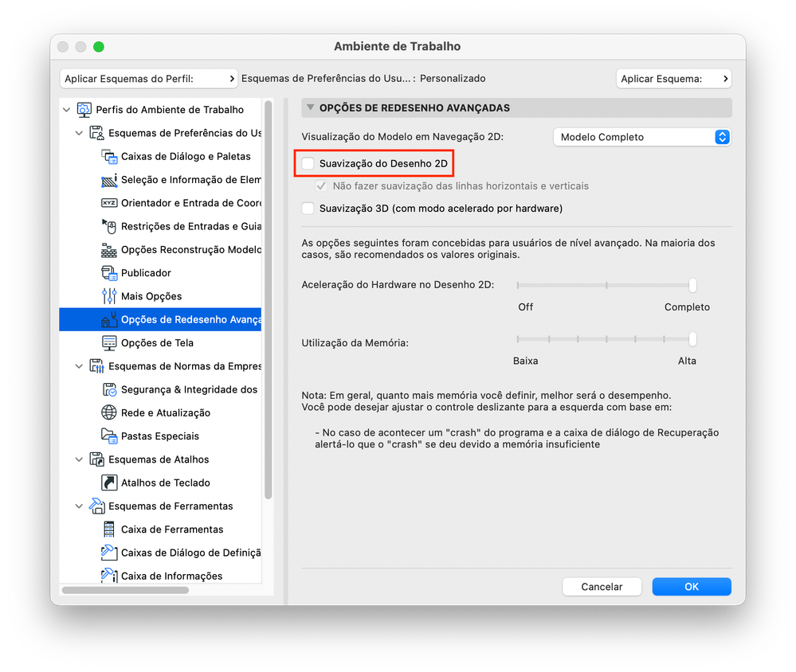This screenshot has height=672, width=796.
Task: Select Pastas Especiais row
Action: [160, 436]
